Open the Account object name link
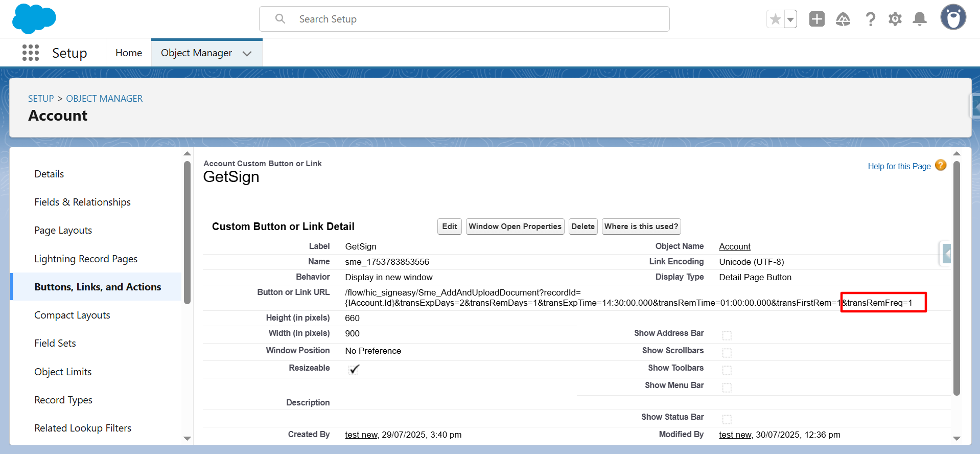The width and height of the screenshot is (980, 454). 735,246
